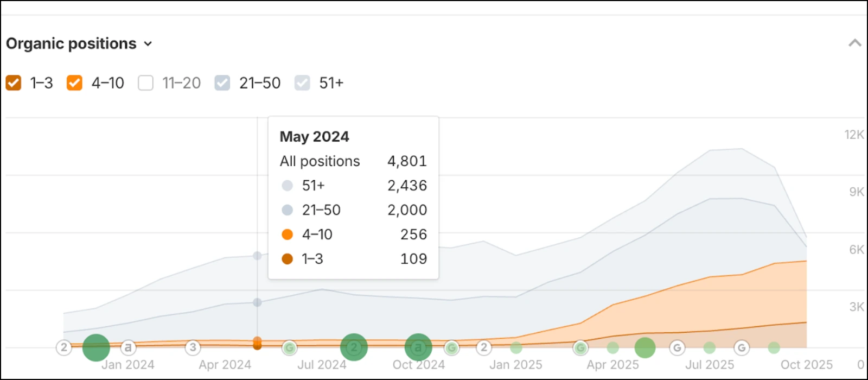Enable the 11–20 positions checkbox

pos(145,83)
